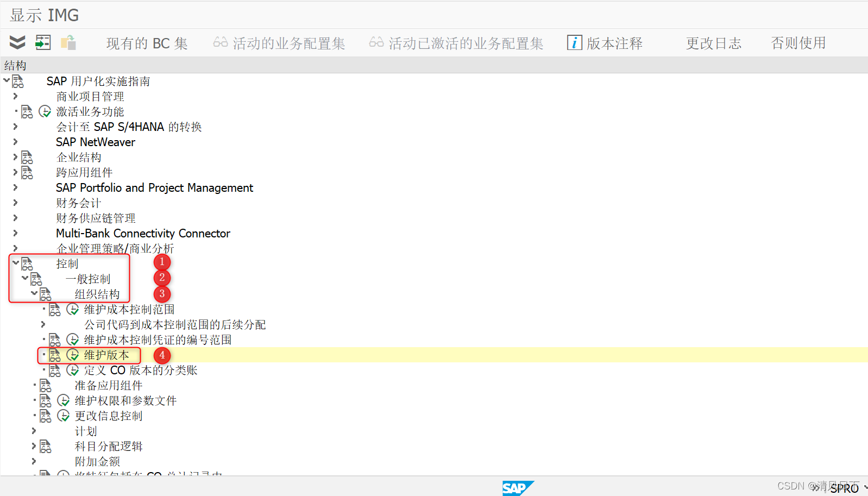Viewport: 868px width, 496px height.
Task: Select 企业管理策略/商业分析 tree row
Action: click(115, 249)
